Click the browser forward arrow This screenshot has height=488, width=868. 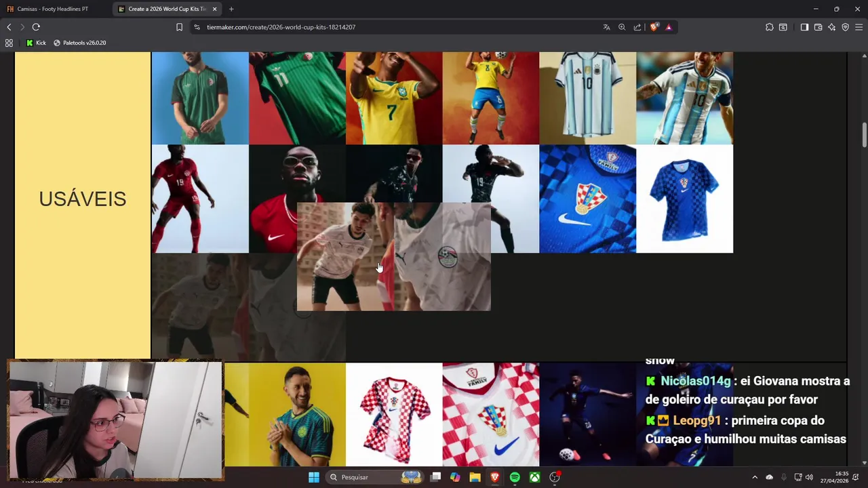[x=22, y=27]
